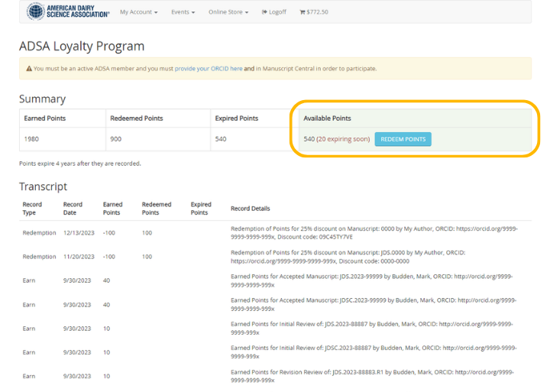Click the Available Points header
The image size is (550, 392).
click(x=327, y=118)
